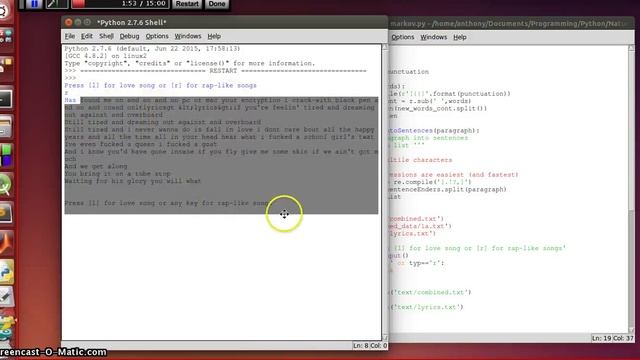Click the red recording progress bar
Viewport: 640px width, 360px height.
click(78, 4)
